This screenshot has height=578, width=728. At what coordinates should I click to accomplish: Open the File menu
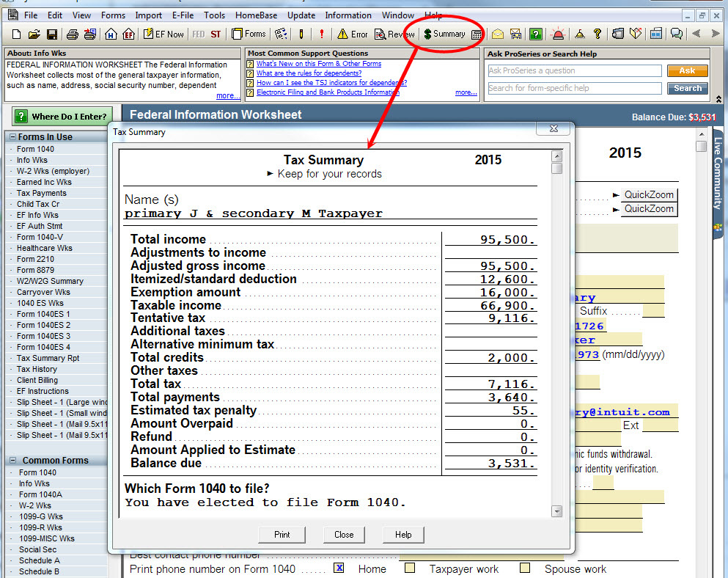click(x=31, y=15)
